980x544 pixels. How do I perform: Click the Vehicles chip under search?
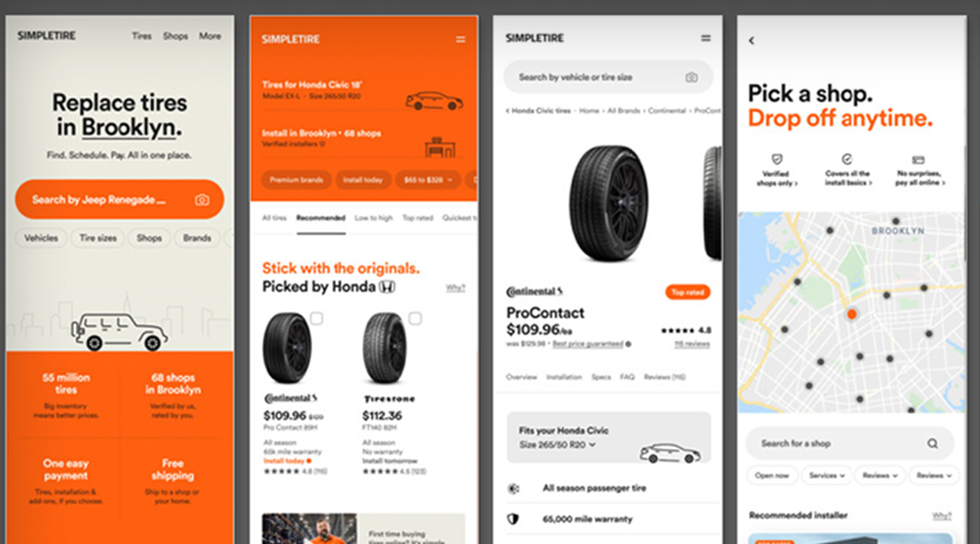tap(41, 238)
